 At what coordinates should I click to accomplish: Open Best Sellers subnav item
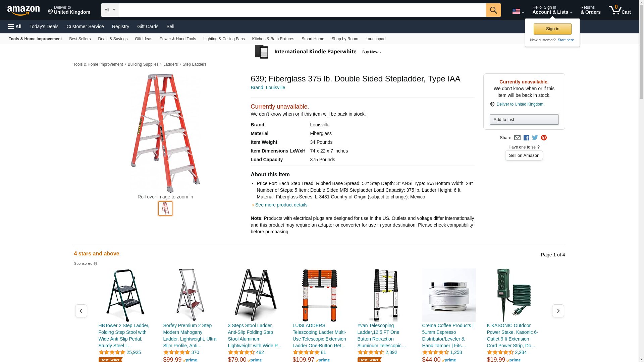80,39
